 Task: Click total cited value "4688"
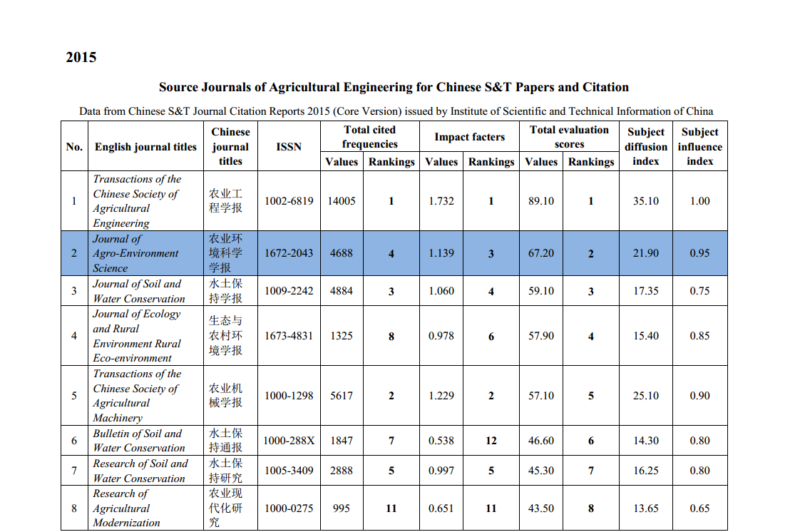coord(342,253)
